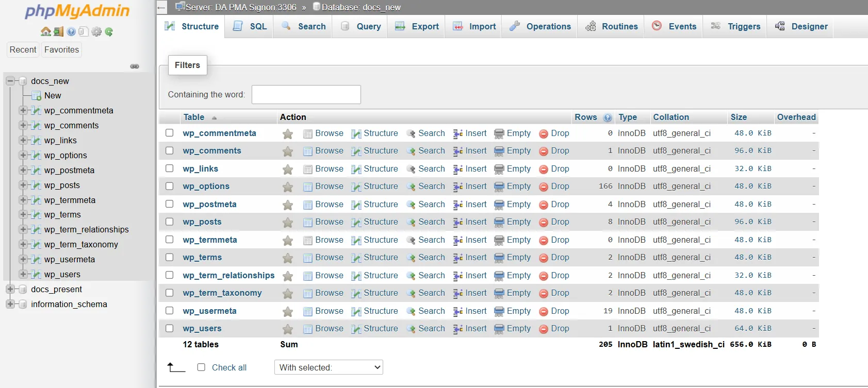The image size is (868, 388).
Task: Click Database: docs_new breadcrumb link
Action: coord(361,7)
